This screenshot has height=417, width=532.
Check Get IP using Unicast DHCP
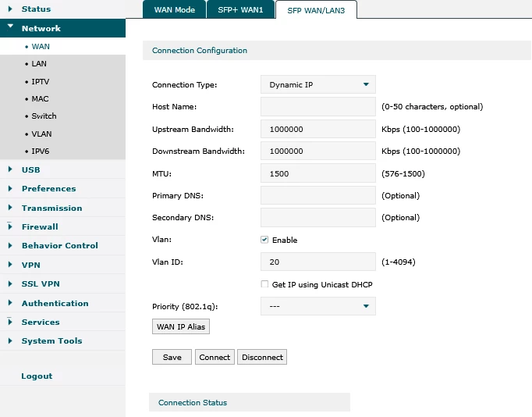click(264, 284)
